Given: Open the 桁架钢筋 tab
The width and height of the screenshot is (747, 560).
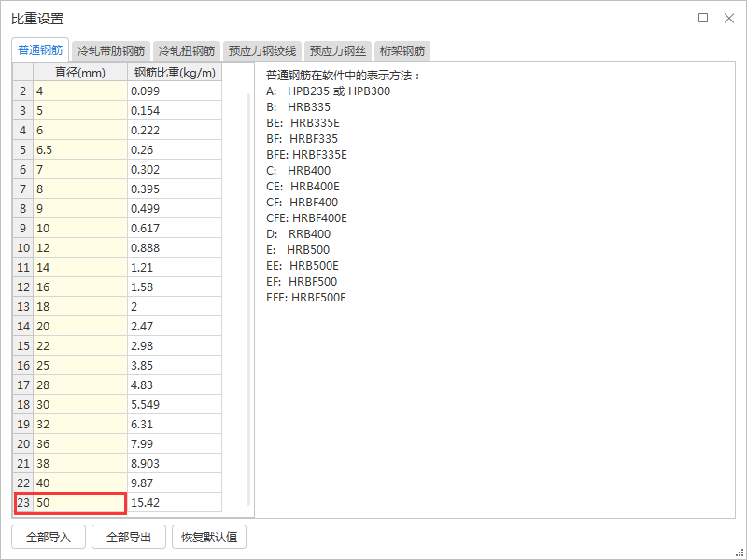Looking at the screenshot, I should tap(402, 51).
